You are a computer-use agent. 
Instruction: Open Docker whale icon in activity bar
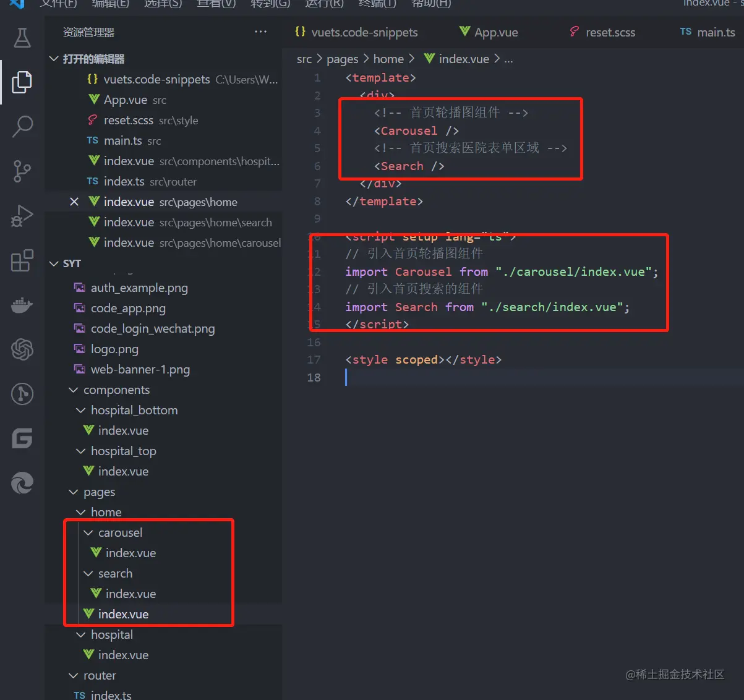(x=22, y=305)
